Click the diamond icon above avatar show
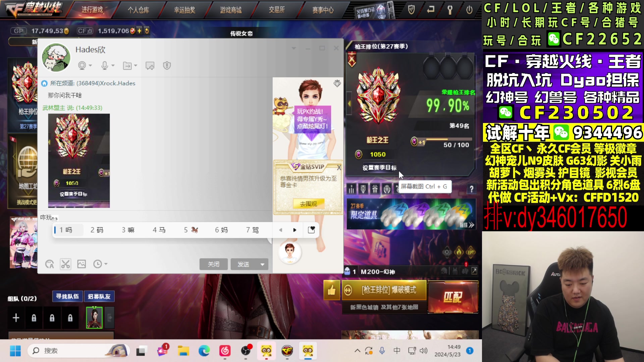The image size is (644, 362). coord(337,83)
